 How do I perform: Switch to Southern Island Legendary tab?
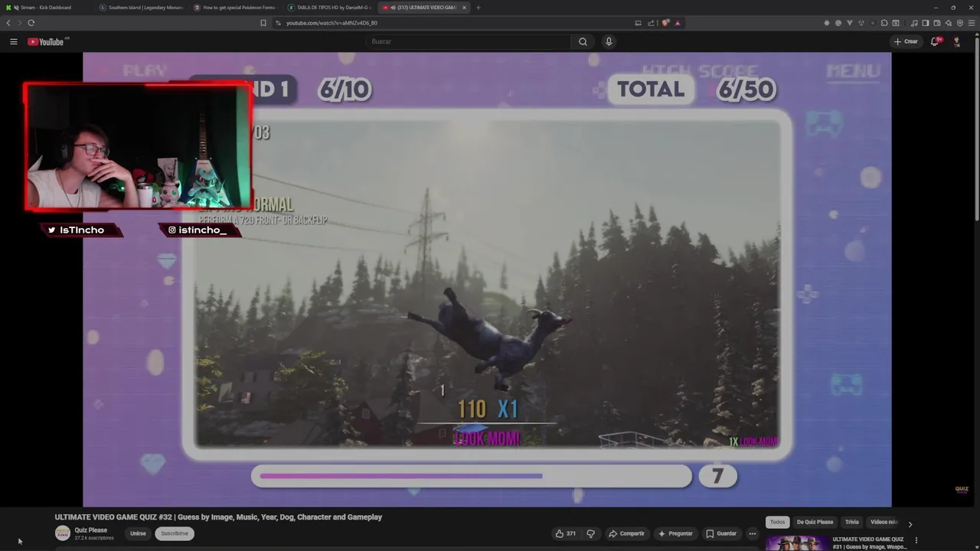142,7
